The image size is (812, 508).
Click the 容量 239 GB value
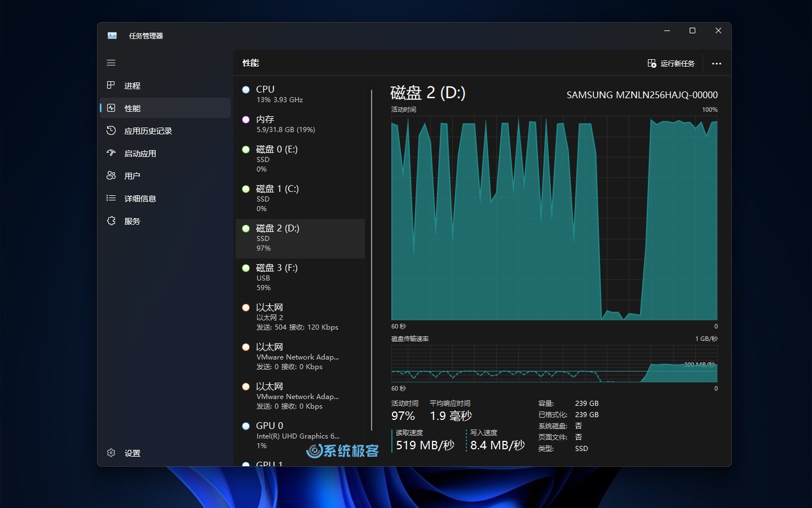(x=587, y=404)
